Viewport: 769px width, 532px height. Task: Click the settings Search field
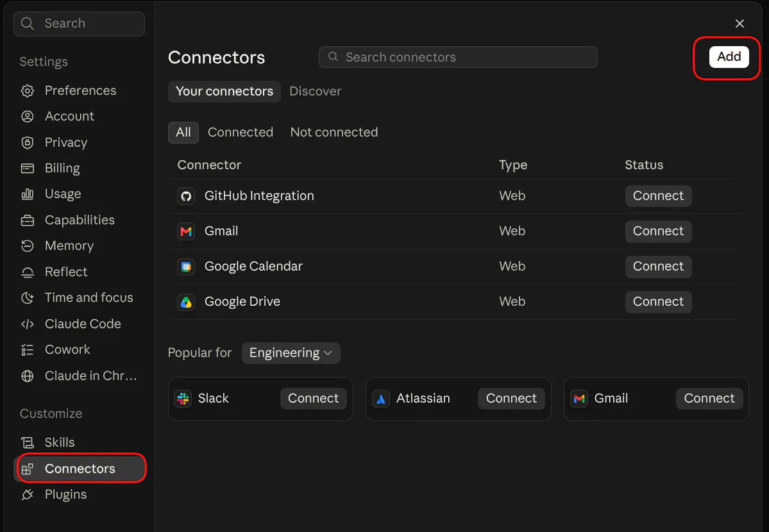80,24
